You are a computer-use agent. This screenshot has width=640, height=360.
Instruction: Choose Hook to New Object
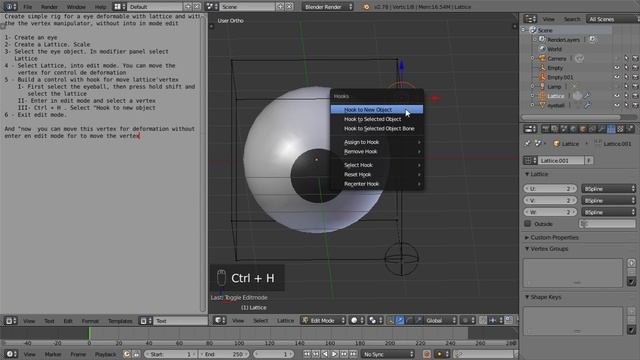point(377,109)
